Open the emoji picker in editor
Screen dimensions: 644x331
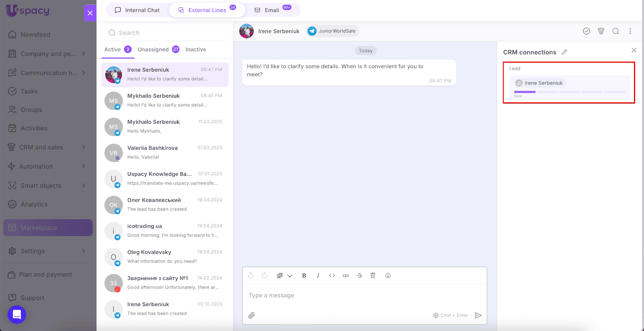coord(388,275)
